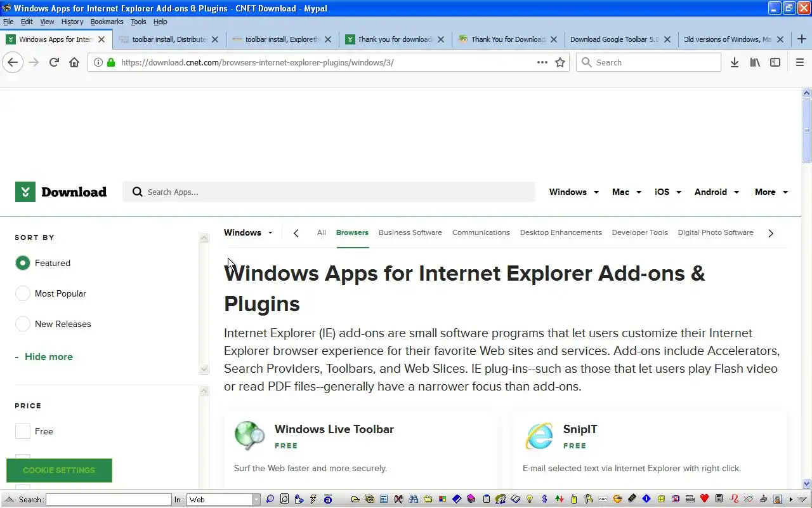Viewport: 812px width, 508px height.
Task: Open a new tab with plus button
Action: point(801,39)
